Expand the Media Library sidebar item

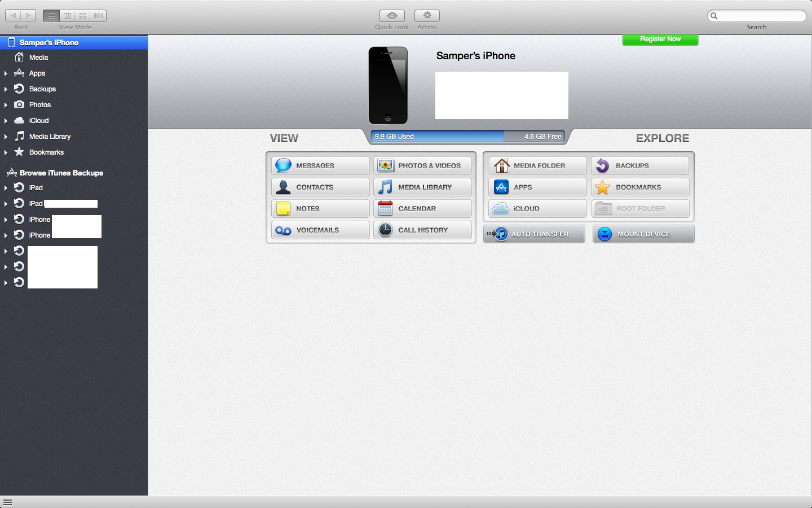click(6, 137)
